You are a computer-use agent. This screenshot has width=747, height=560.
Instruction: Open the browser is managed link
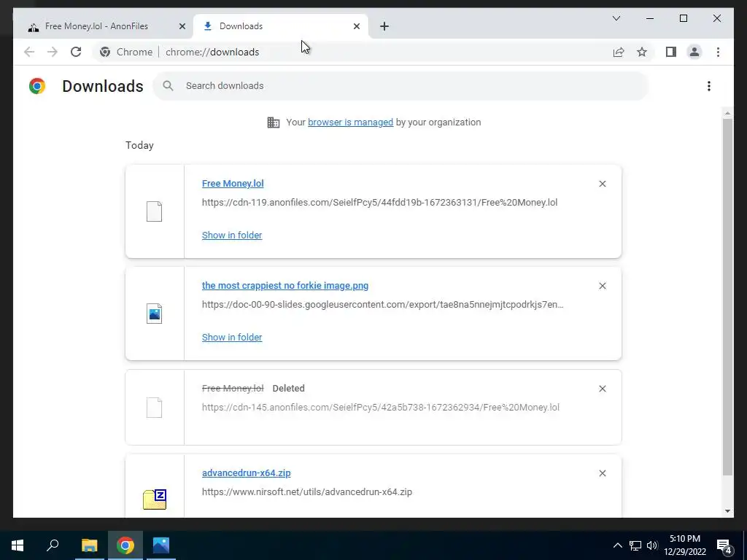coord(350,122)
